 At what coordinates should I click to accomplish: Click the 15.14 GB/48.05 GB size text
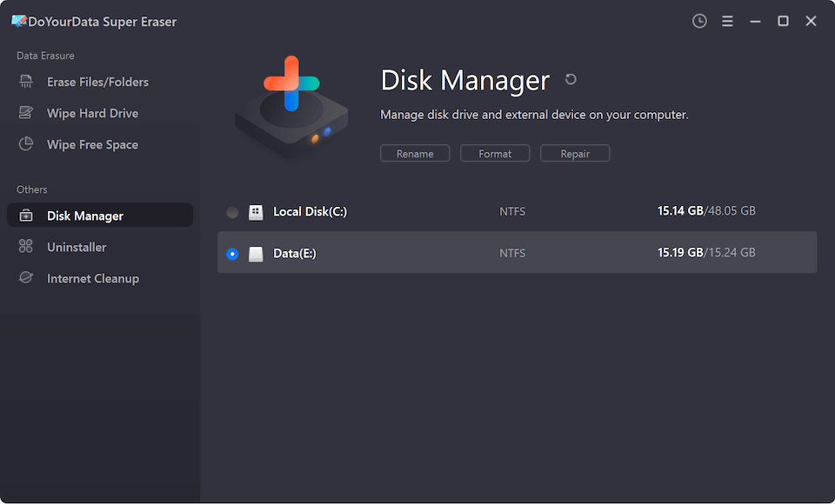point(706,211)
